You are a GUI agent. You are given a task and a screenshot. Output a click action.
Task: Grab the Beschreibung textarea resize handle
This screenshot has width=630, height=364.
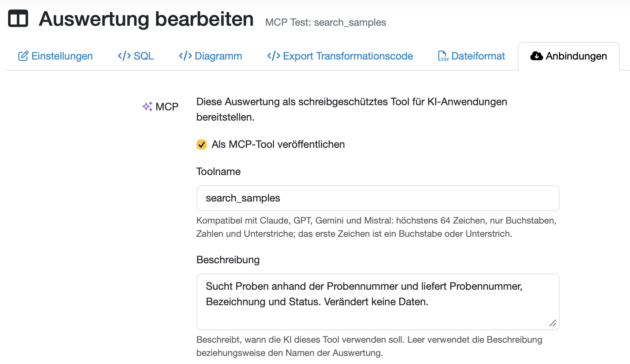[x=553, y=323]
